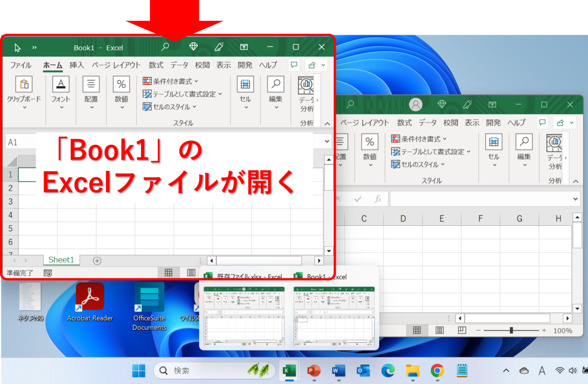
Task: Open the search magnifier in the Book1 title bar
Action: 165,47
